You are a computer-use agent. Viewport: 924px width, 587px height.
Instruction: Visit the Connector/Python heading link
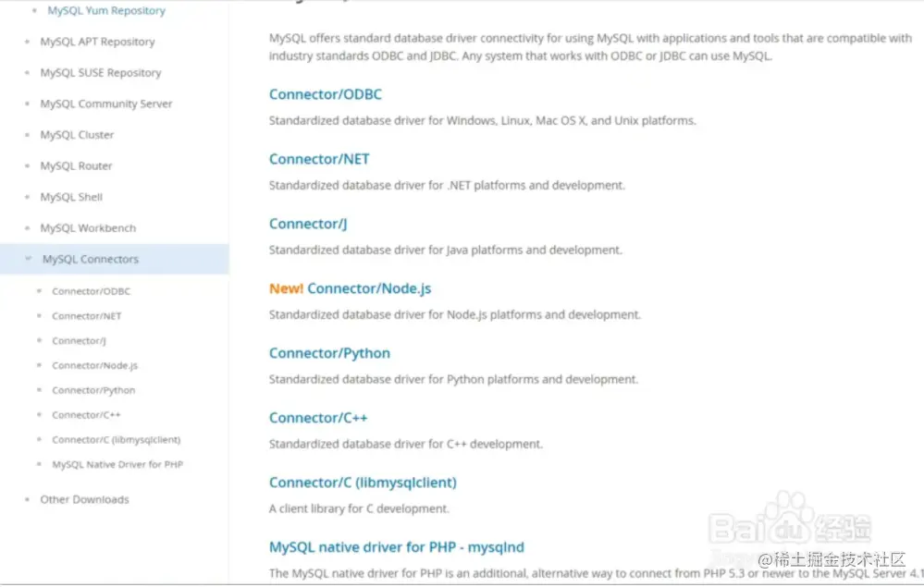pyautogui.click(x=329, y=353)
